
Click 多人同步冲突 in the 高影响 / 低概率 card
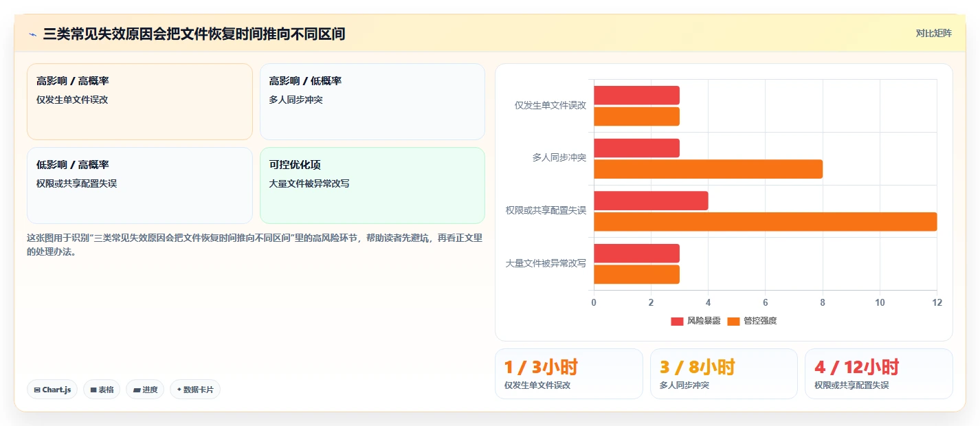[296, 100]
